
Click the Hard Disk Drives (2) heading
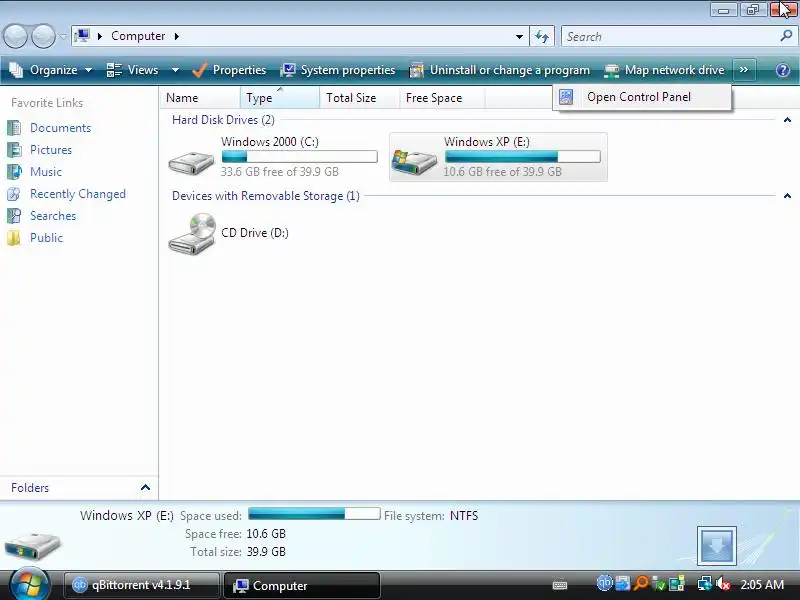pos(223,120)
